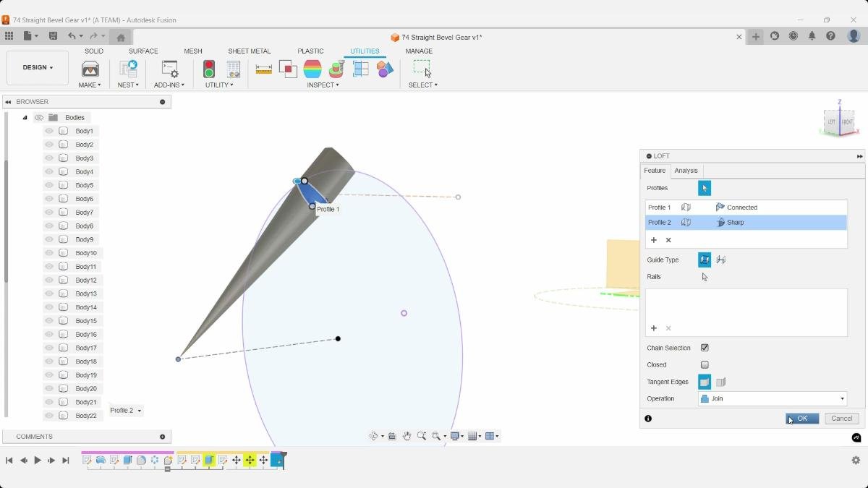This screenshot has width=868, height=488.
Task: Expand the ADD-INS dropdown
Action: click(169, 85)
